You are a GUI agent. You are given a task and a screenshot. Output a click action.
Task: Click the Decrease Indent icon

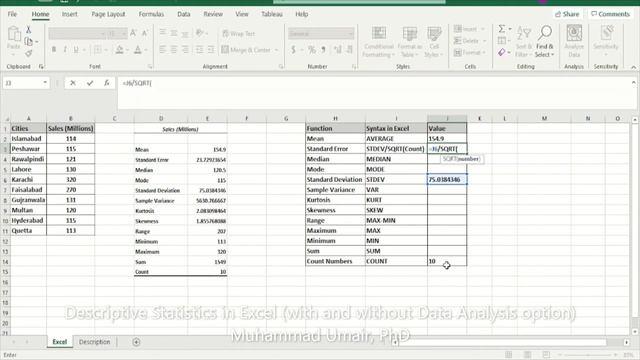[199, 50]
